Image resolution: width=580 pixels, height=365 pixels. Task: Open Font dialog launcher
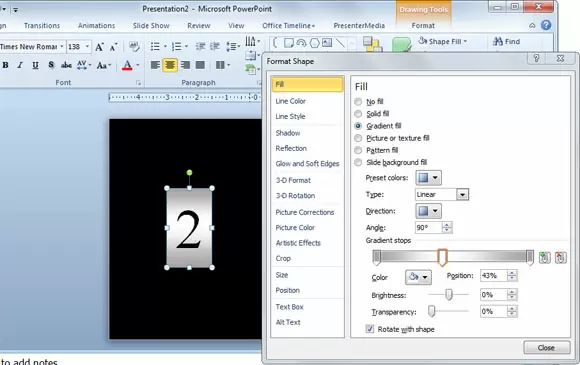(138, 83)
